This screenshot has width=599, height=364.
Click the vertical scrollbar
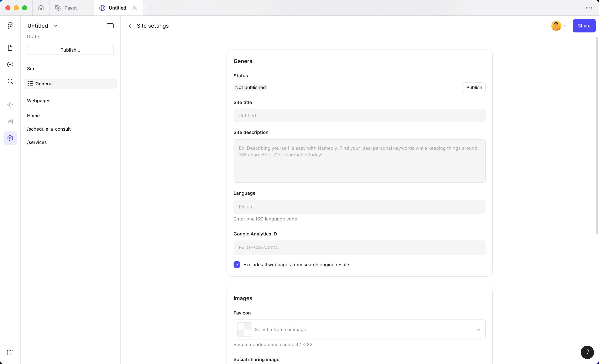pos(597,136)
